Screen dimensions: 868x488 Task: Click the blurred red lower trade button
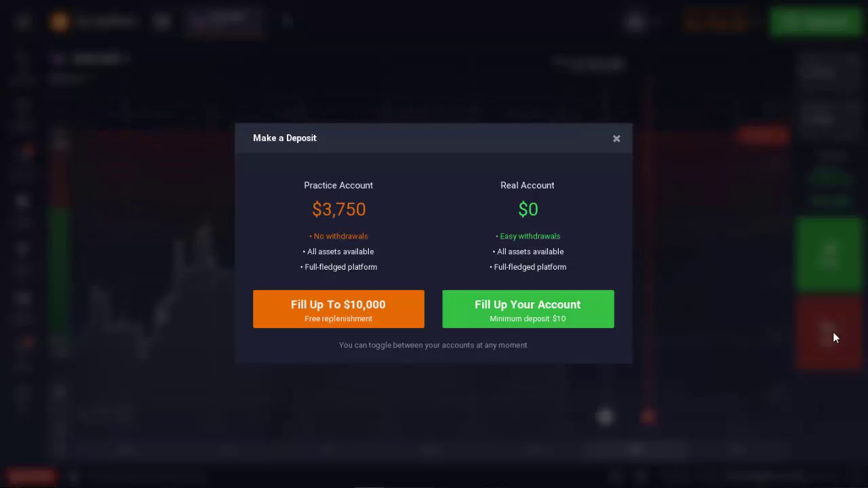coord(829,332)
